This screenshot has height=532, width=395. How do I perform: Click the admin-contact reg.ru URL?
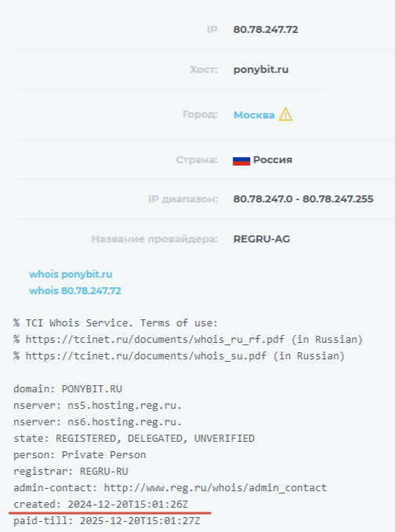[x=215, y=488]
